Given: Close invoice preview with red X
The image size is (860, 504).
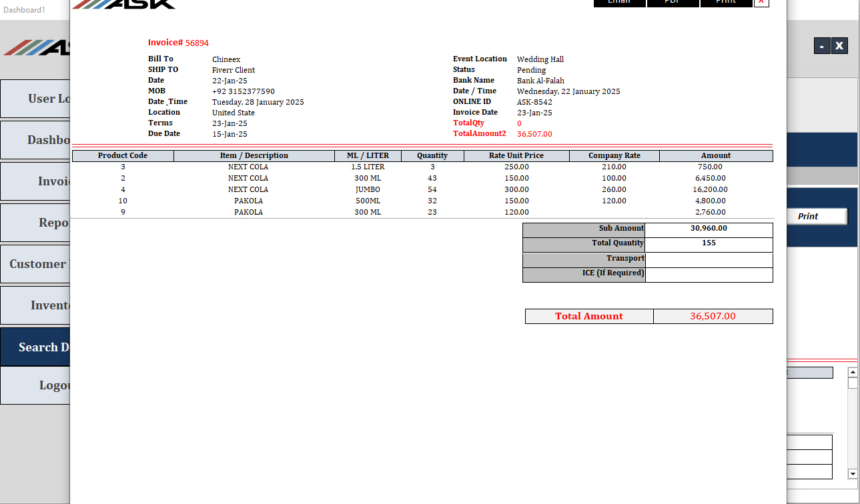Looking at the screenshot, I should 761,3.
